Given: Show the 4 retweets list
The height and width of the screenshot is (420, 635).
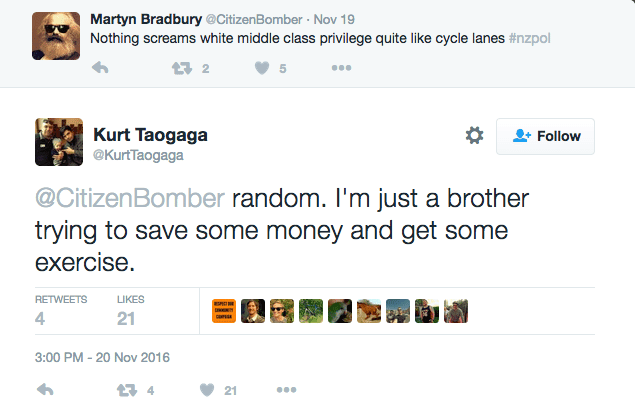Looking at the screenshot, I should (61, 311).
